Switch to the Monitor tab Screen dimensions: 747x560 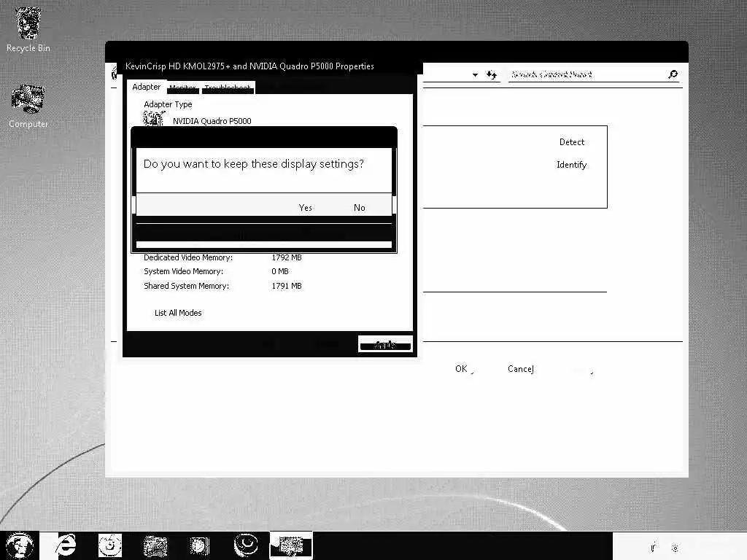pos(183,88)
